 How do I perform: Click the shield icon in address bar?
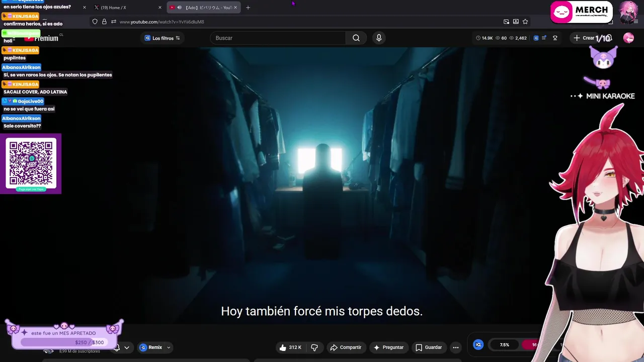(x=95, y=22)
